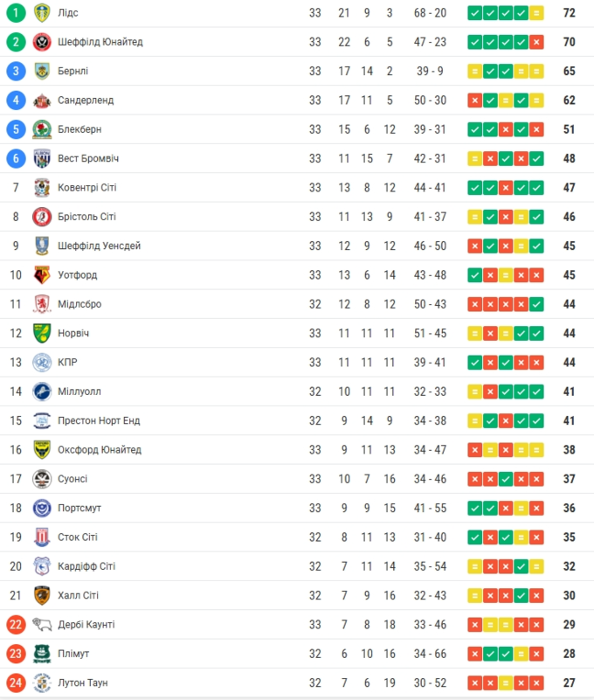Viewport: 594px width, 700px height.
Task: Open the Burnley crest icon
Action: pos(41,71)
